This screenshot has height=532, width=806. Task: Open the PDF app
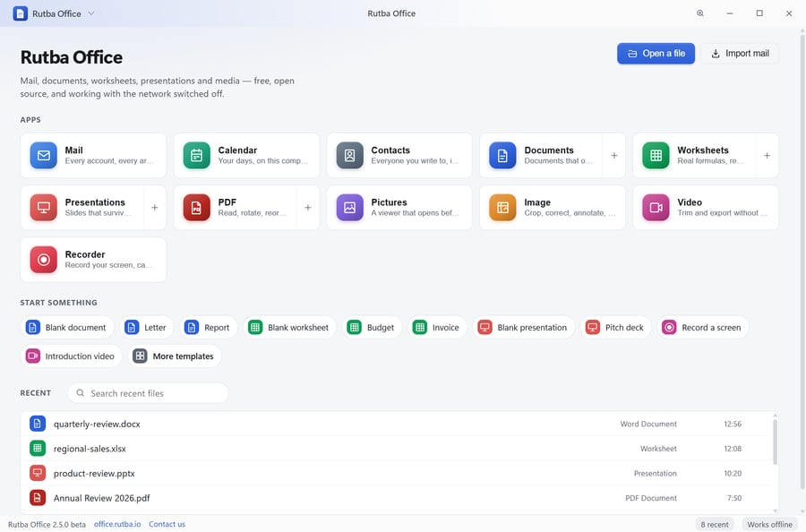(235, 208)
